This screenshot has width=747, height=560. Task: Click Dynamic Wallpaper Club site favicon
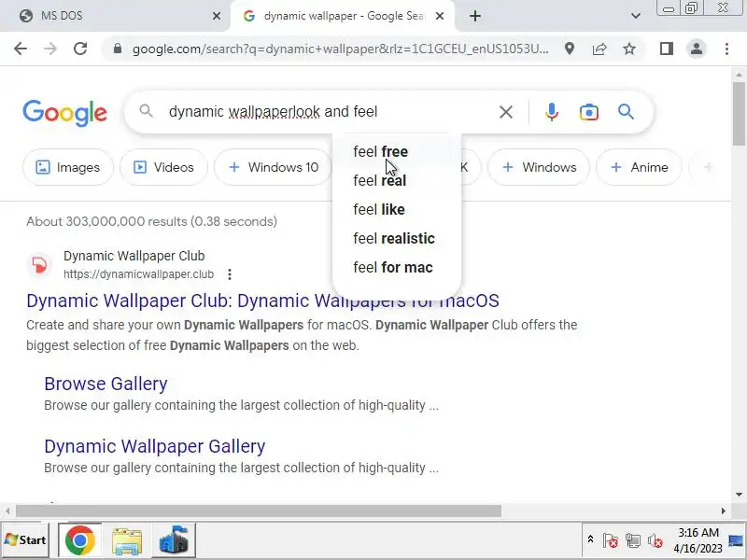(x=39, y=264)
